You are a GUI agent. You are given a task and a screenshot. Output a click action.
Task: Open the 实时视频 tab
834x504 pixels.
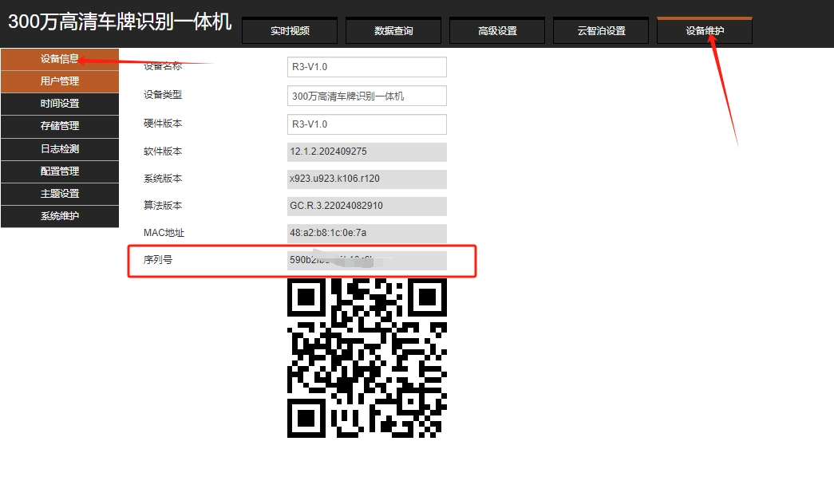click(x=290, y=31)
